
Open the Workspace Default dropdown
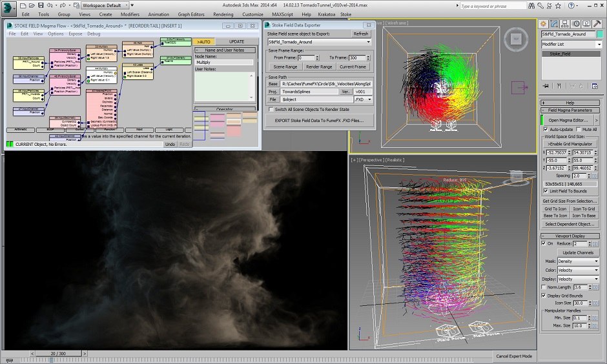click(x=105, y=5)
